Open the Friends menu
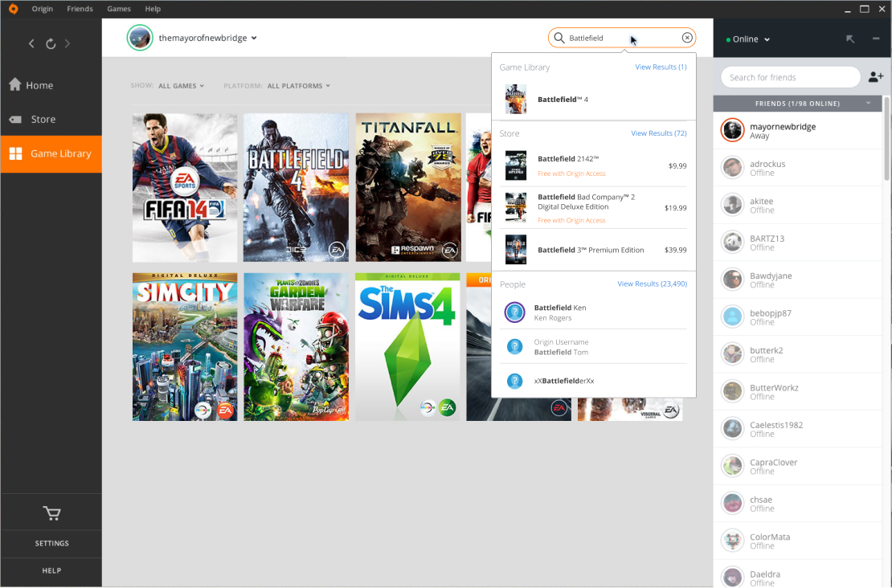The image size is (892, 588). pos(80,9)
